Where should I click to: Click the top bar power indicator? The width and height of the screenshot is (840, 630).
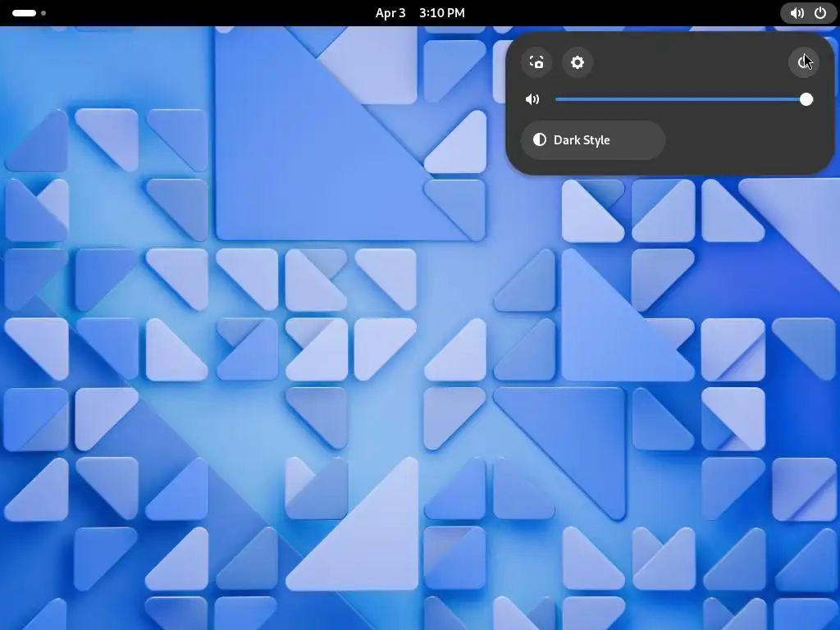(820, 13)
